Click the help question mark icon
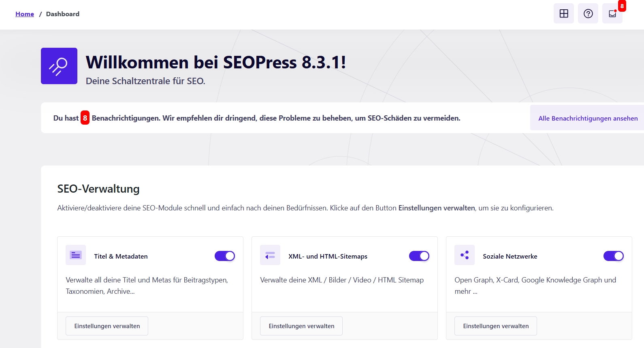The image size is (644, 348). (588, 14)
